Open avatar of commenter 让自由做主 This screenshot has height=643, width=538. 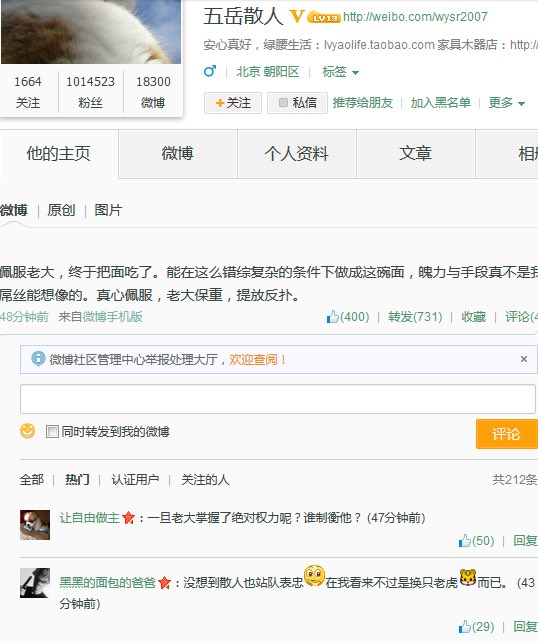(x=35, y=525)
